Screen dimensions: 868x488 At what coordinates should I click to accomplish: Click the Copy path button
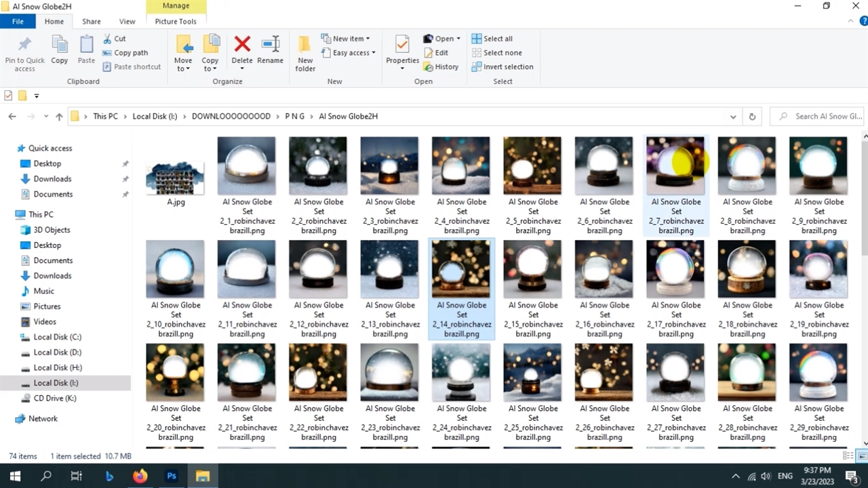click(125, 53)
